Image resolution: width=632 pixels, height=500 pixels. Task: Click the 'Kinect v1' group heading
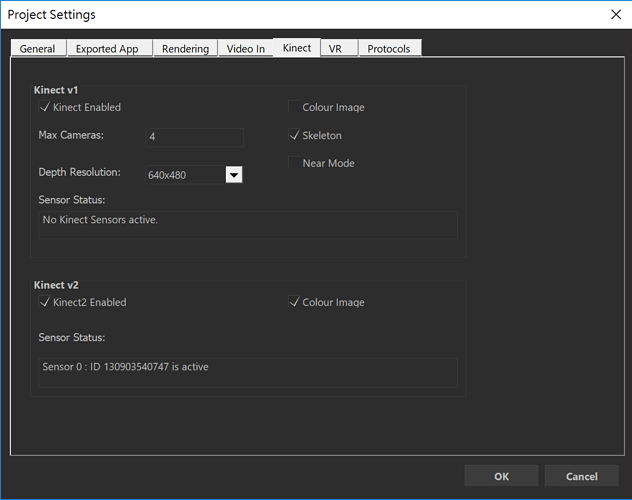point(56,90)
